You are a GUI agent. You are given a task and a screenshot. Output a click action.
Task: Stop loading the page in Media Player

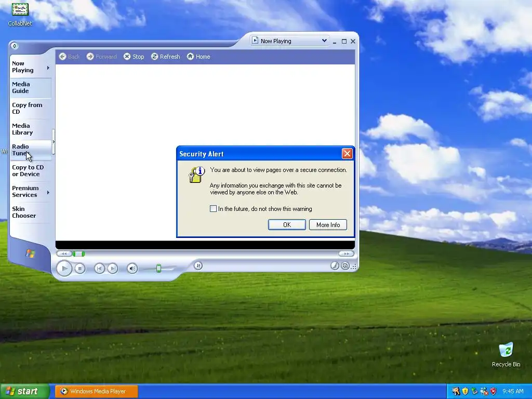pos(134,56)
